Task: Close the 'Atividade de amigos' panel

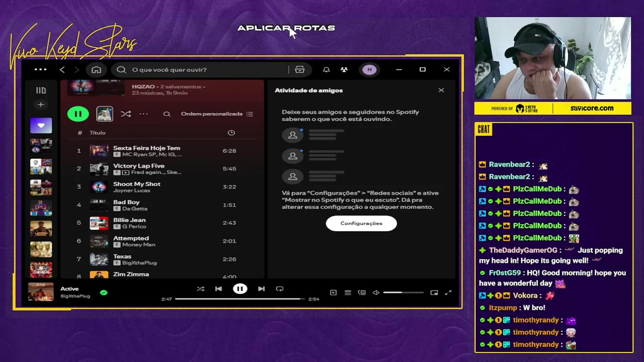Action: pos(441,90)
